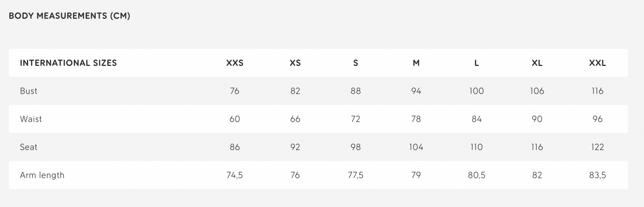Click the S size column header
The image size is (644, 207).
[356, 63]
